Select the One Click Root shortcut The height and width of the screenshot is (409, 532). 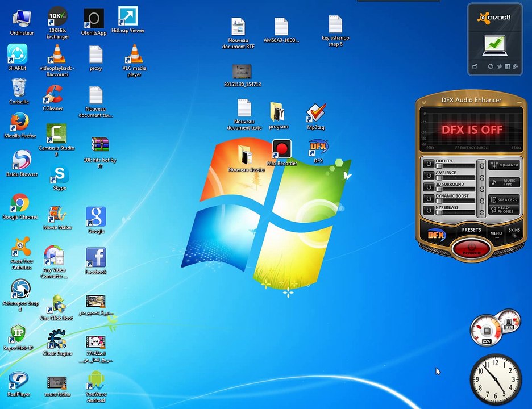pyautogui.click(x=56, y=307)
